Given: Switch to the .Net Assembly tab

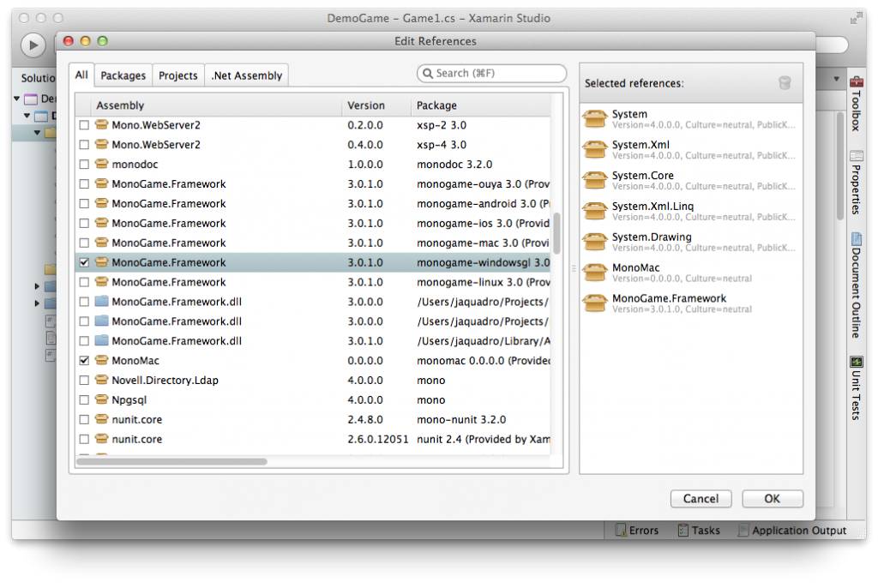Looking at the screenshot, I should click(x=246, y=75).
